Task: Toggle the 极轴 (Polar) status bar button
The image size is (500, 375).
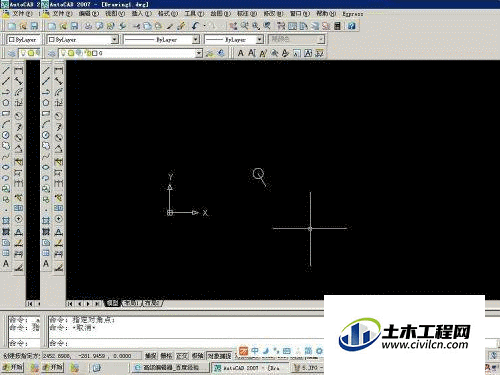Action: tap(198, 356)
